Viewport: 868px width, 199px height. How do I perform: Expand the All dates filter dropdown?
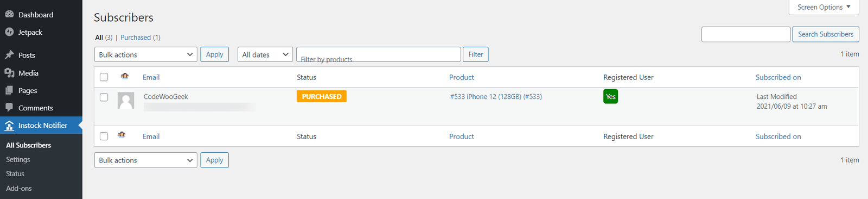tap(265, 54)
